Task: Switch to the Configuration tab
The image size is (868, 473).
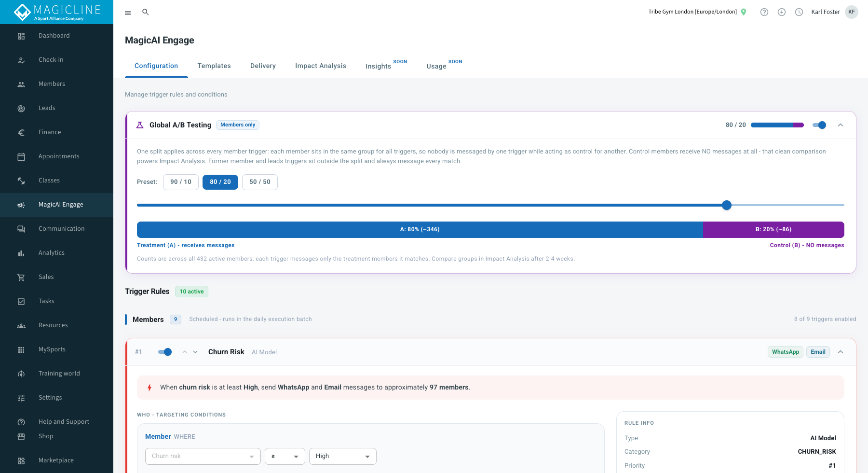Action: (156, 66)
